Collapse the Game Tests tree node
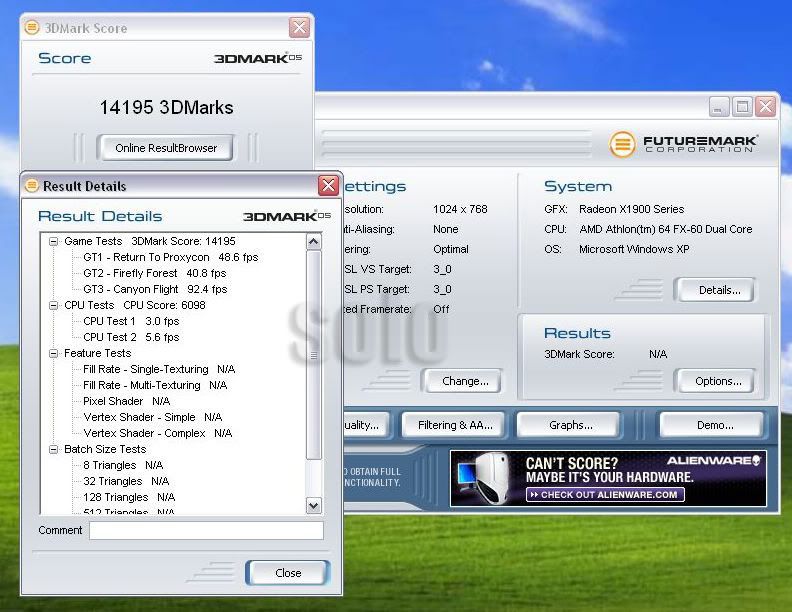Viewport: 792px width, 612px height. point(54,241)
